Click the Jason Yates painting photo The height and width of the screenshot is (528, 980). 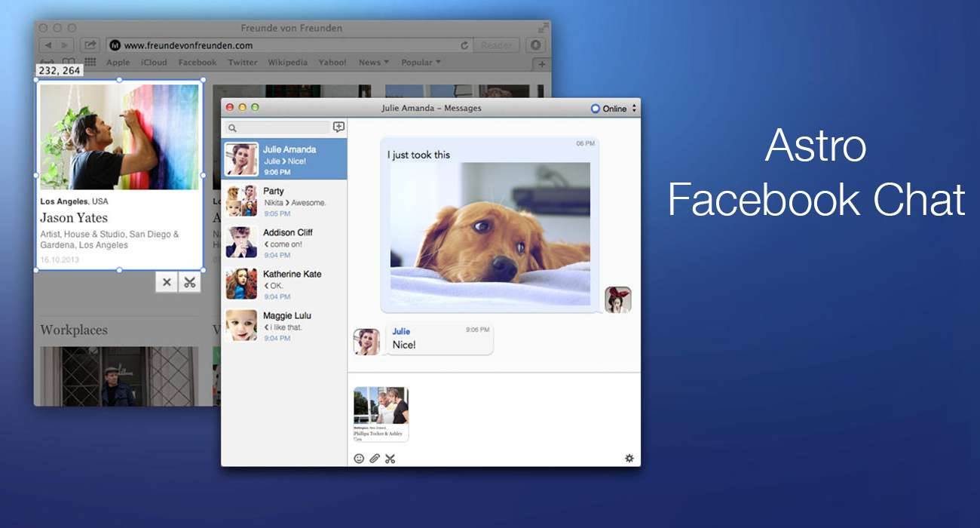point(119,137)
